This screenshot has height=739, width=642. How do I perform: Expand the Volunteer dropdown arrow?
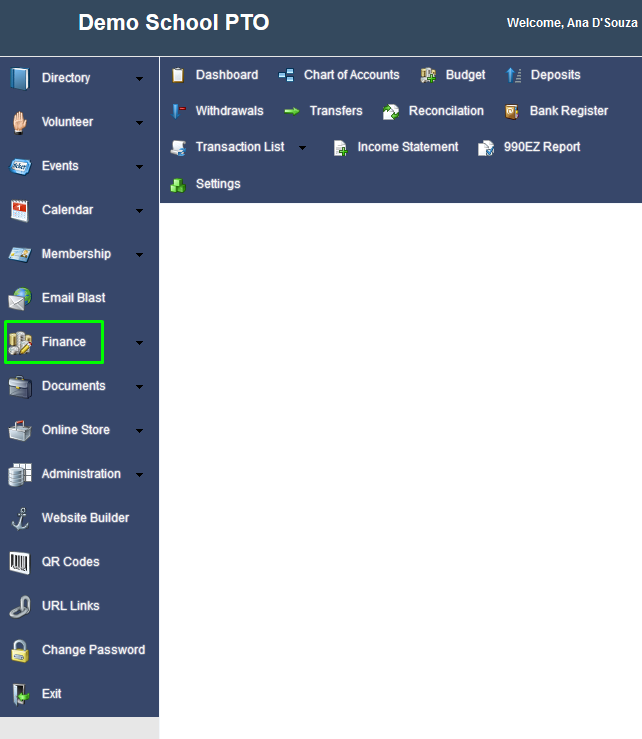click(139, 123)
